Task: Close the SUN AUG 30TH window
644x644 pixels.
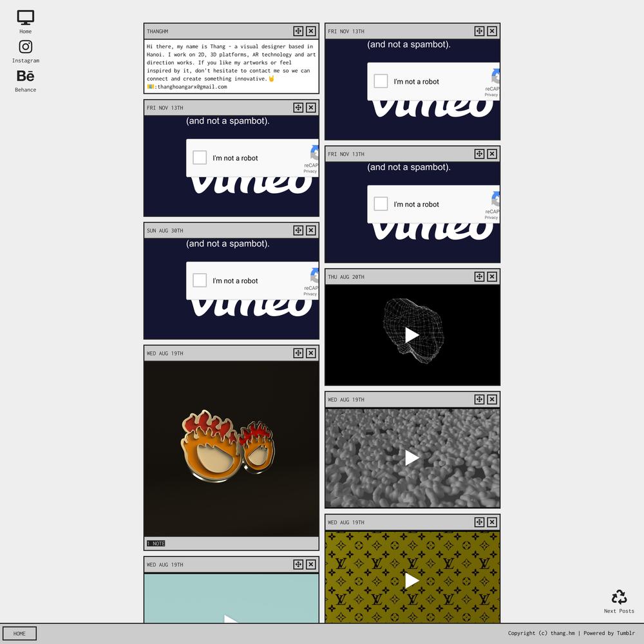Action: pos(311,231)
